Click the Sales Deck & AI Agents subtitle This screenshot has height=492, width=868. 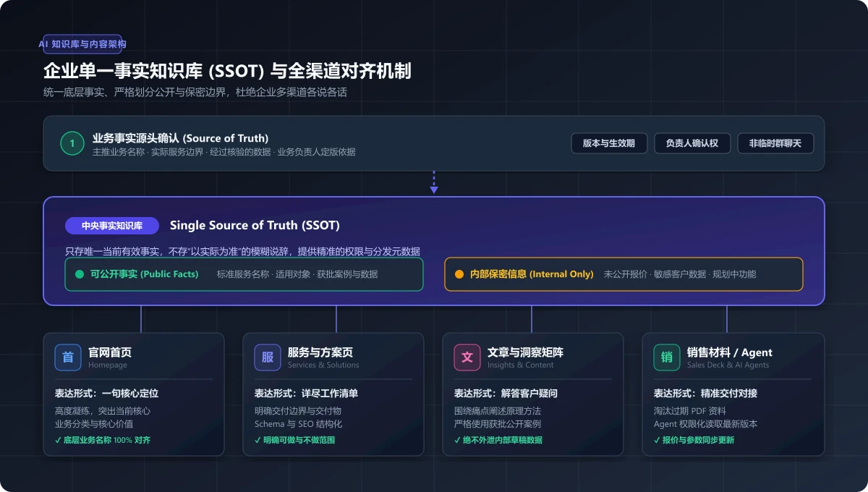coord(728,365)
